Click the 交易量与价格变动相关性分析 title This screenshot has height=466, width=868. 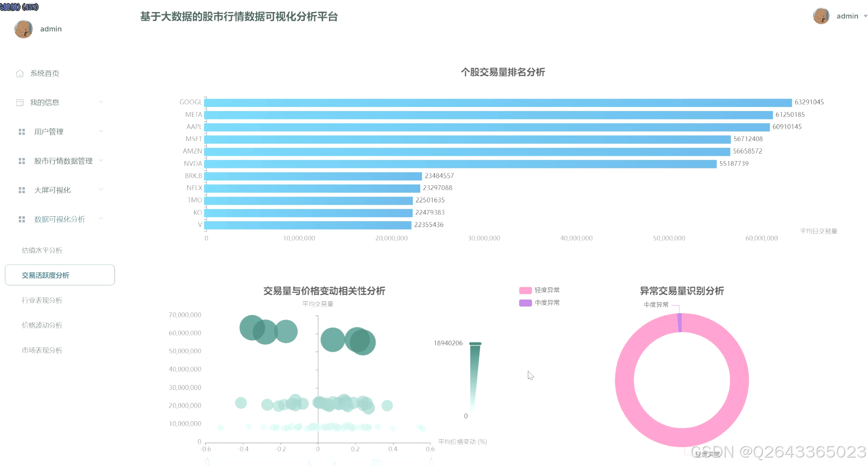pyautogui.click(x=324, y=291)
